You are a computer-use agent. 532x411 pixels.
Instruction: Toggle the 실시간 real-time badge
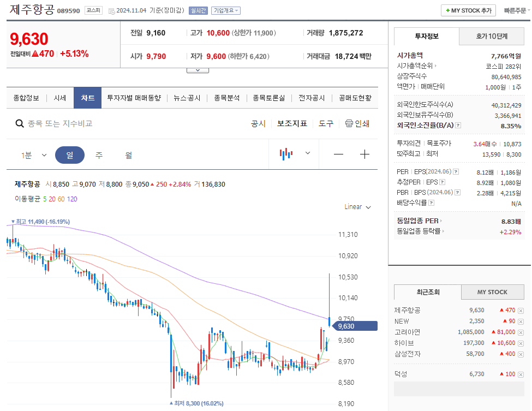198,10
